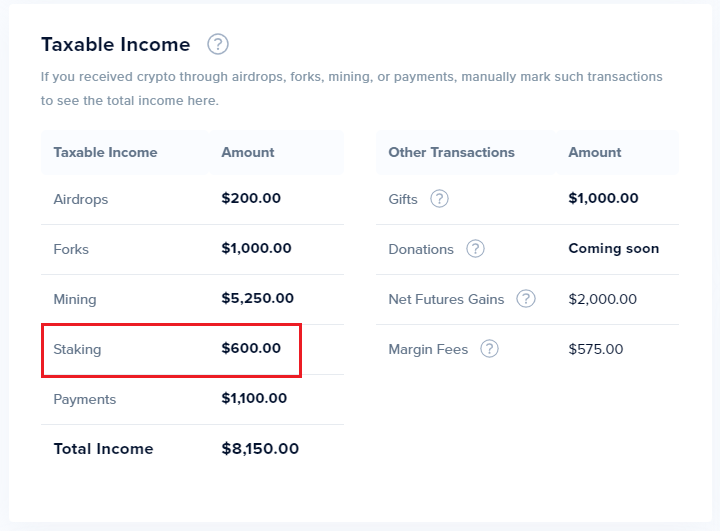This screenshot has width=720, height=531.
Task: Click the Coming soon text for Donations
Action: point(613,249)
